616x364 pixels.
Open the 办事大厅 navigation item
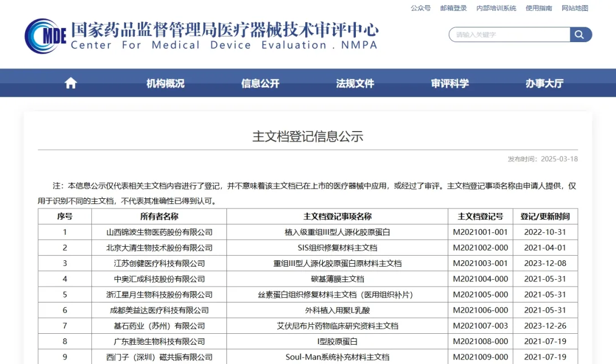tap(544, 83)
